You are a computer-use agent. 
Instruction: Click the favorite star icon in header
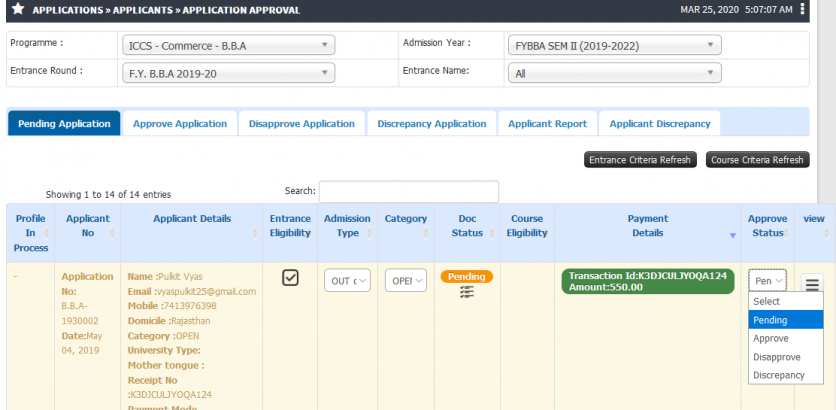point(18,9)
